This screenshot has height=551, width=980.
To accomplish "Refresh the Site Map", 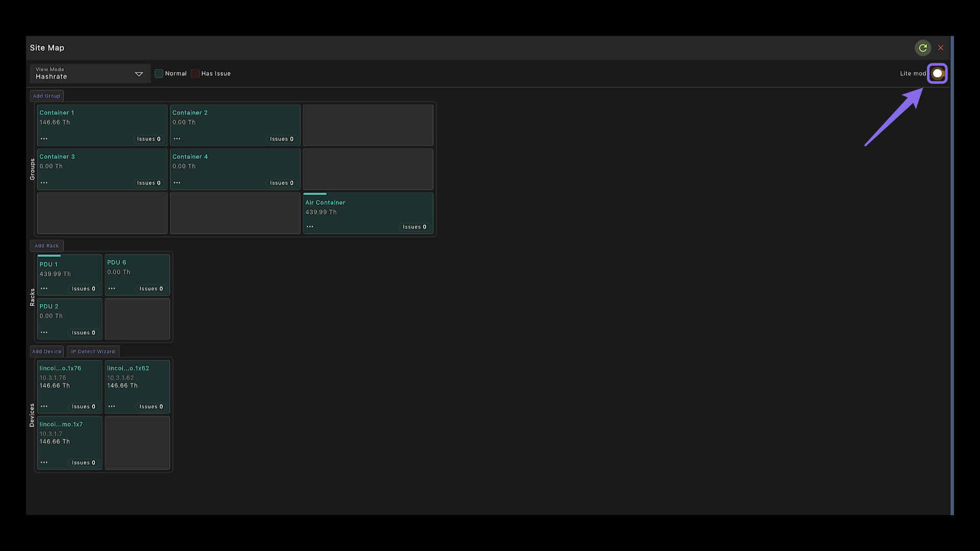I will [923, 48].
